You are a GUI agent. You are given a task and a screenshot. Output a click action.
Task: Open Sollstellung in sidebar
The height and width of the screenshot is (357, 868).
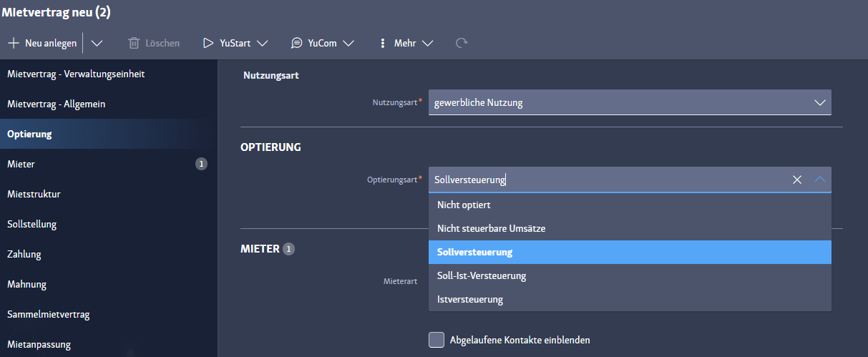coord(32,224)
